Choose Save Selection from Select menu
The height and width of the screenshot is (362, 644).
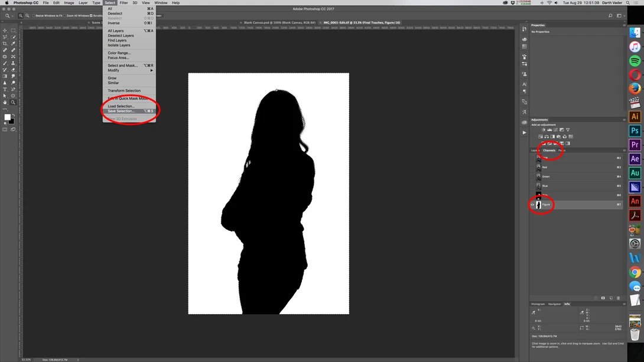click(129, 111)
